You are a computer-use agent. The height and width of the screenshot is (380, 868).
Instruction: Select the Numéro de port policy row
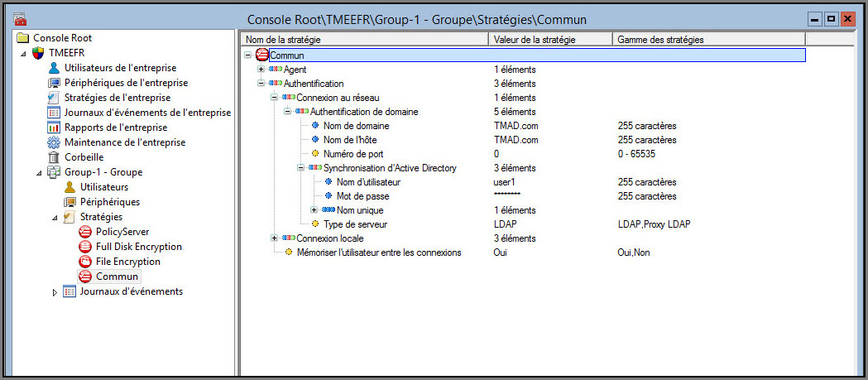[355, 154]
